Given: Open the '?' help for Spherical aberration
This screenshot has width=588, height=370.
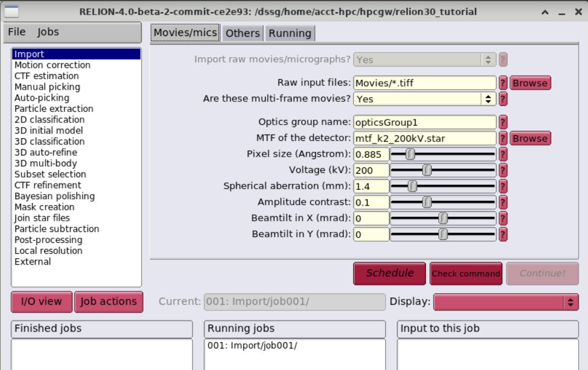Looking at the screenshot, I should pos(503,186).
